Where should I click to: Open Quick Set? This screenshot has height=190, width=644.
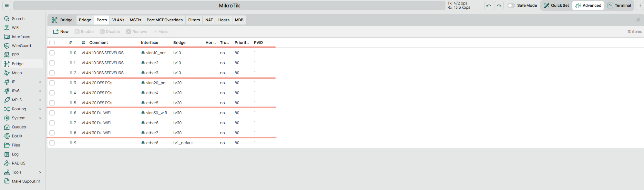point(557,5)
